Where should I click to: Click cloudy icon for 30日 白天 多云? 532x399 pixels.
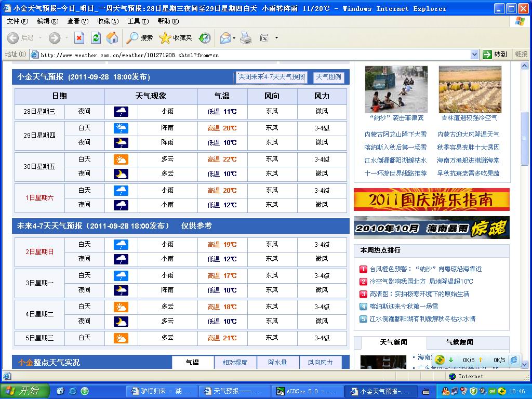121,159
